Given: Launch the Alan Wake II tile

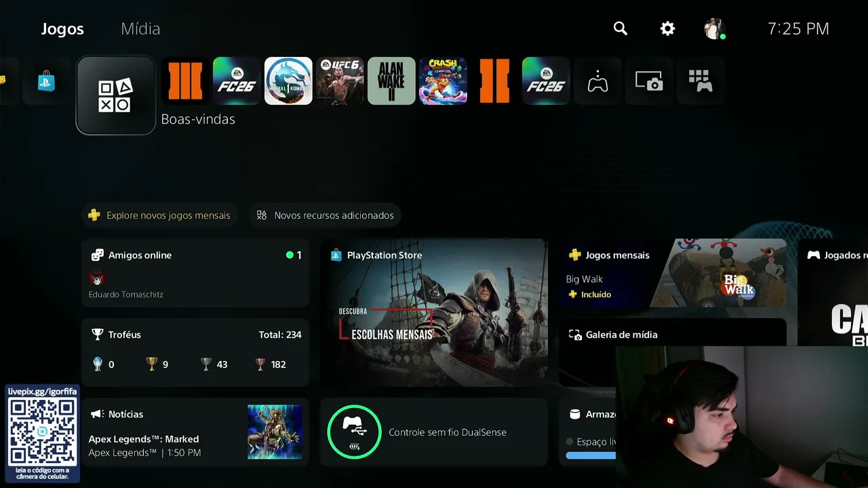Looking at the screenshot, I should click(391, 81).
